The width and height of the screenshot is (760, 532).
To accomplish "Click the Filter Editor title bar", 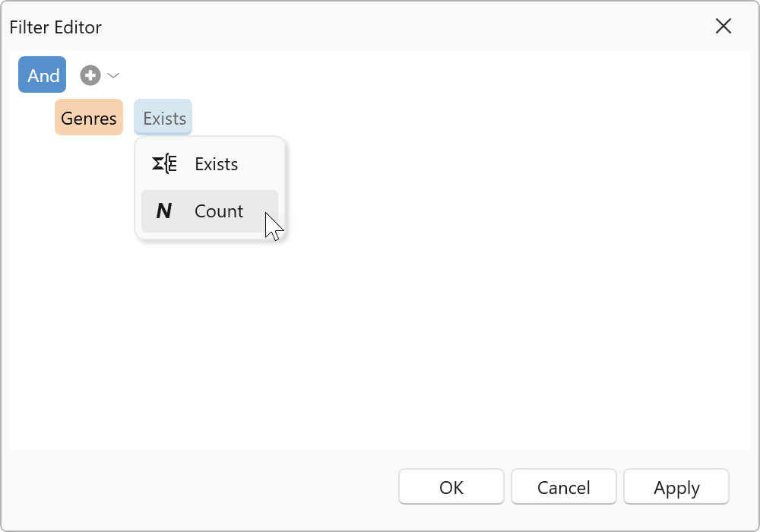I will point(55,27).
